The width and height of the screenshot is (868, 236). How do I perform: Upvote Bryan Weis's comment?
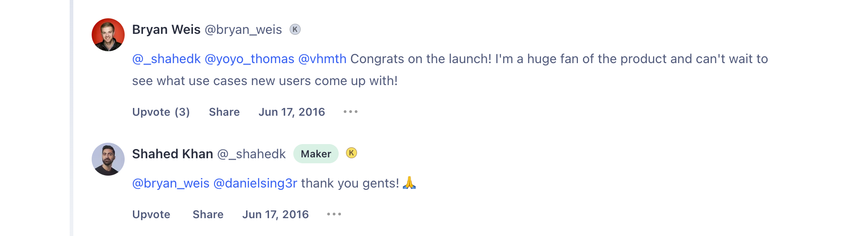161,112
